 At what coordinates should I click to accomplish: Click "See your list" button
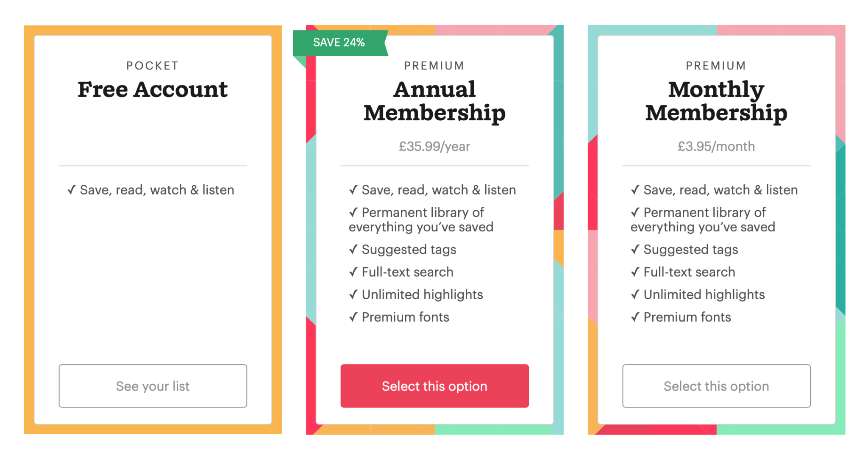[x=153, y=386]
